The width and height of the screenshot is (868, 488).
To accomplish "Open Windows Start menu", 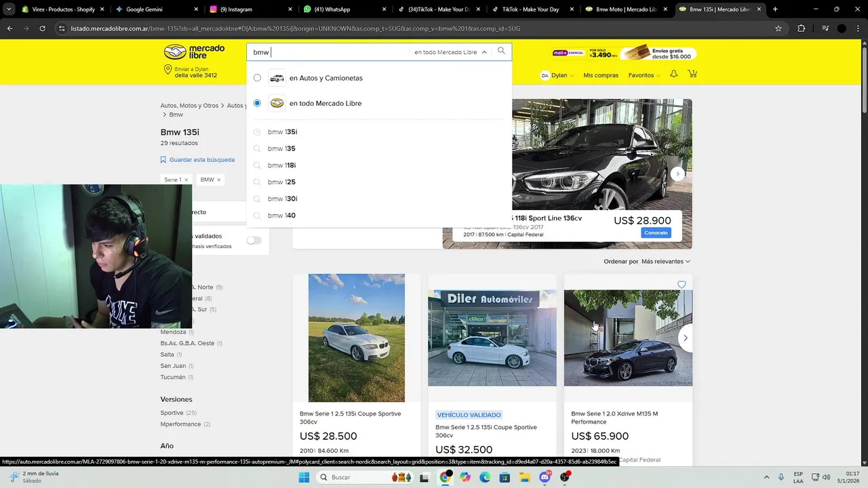I will (x=304, y=477).
